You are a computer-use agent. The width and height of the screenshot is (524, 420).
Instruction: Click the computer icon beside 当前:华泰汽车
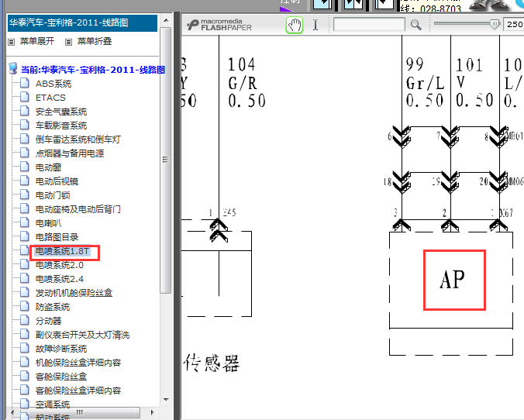[x=12, y=68]
